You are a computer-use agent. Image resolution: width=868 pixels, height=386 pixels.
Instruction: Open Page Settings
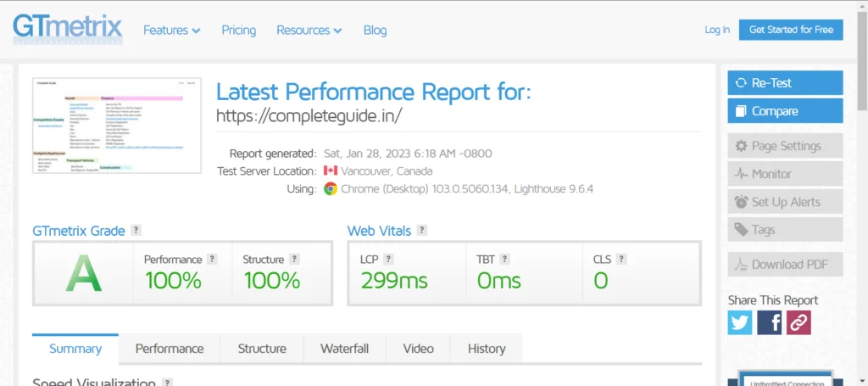coord(785,146)
